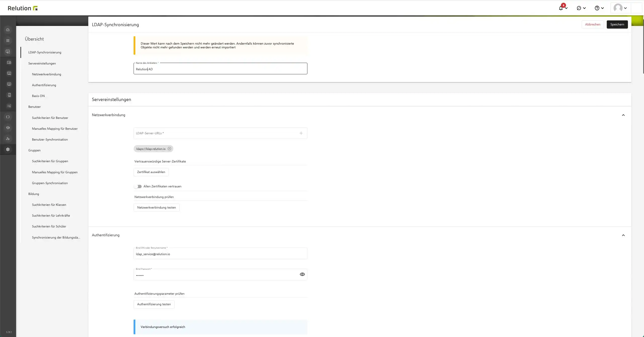Image resolution: width=644 pixels, height=337 pixels.
Task: Go to Benutzer navigation entry
Action: tap(34, 107)
